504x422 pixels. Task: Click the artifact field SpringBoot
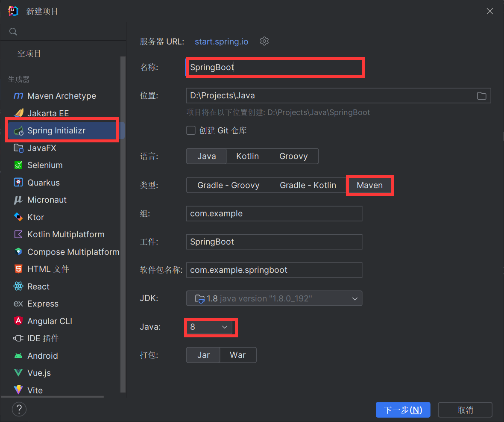[274, 242]
